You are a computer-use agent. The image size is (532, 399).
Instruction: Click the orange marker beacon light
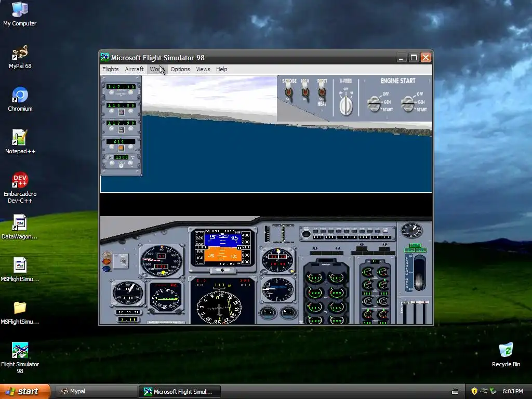[x=107, y=262]
